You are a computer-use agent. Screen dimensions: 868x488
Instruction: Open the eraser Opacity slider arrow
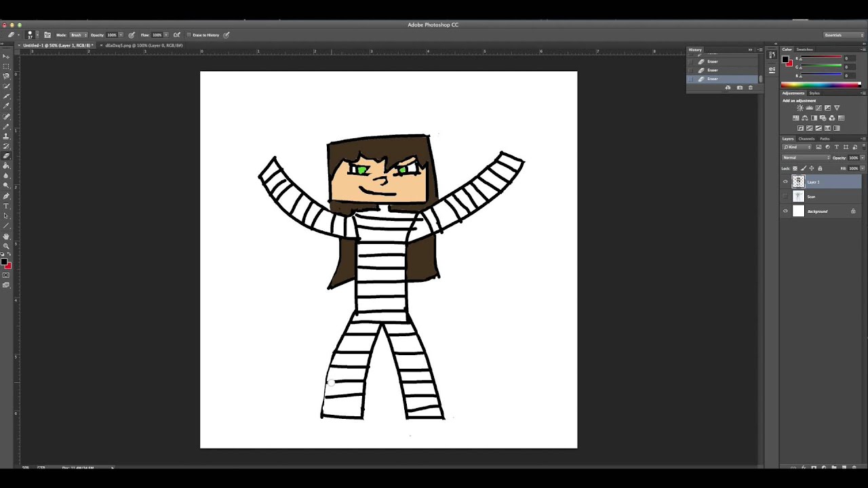pos(121,35)
